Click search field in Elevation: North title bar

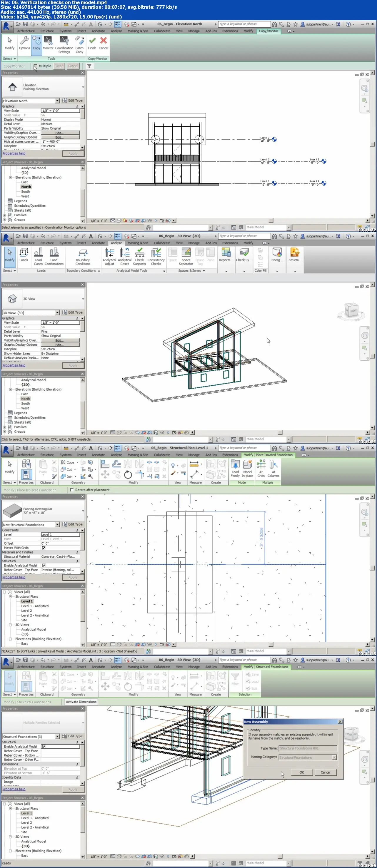[244, 24]
